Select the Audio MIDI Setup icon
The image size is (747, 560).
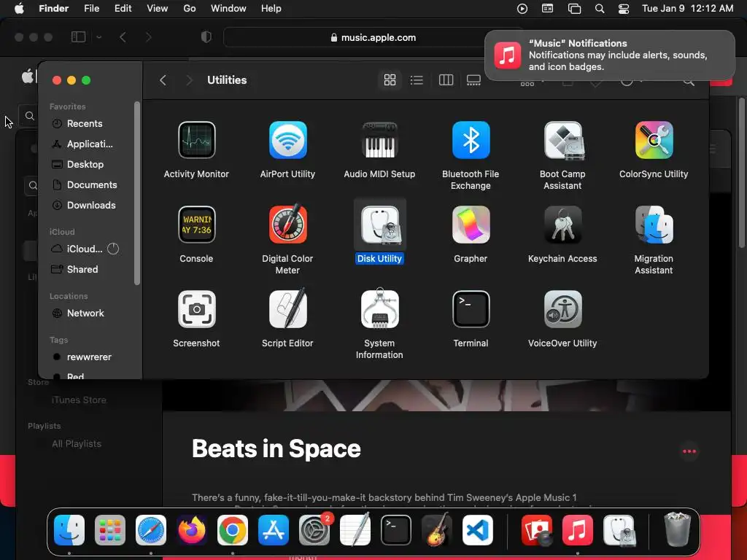point(379,140)
